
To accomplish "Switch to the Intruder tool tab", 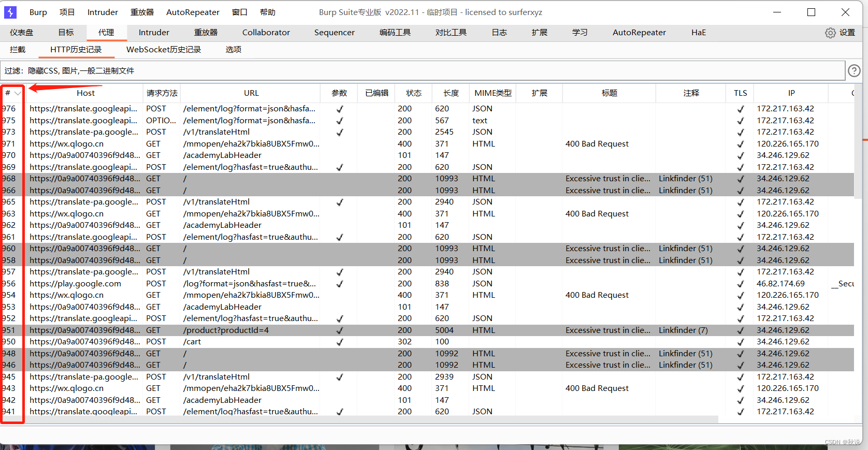I will (154, 32).
